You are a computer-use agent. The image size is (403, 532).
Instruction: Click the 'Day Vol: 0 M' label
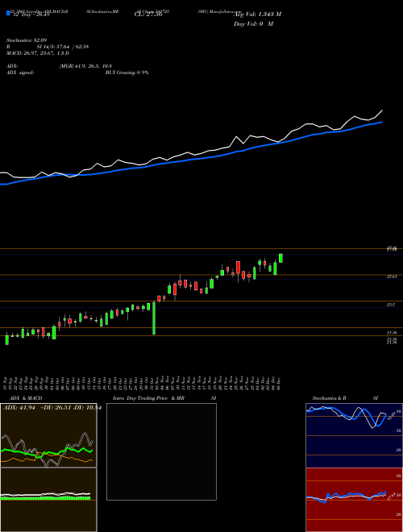click(253, 23)
